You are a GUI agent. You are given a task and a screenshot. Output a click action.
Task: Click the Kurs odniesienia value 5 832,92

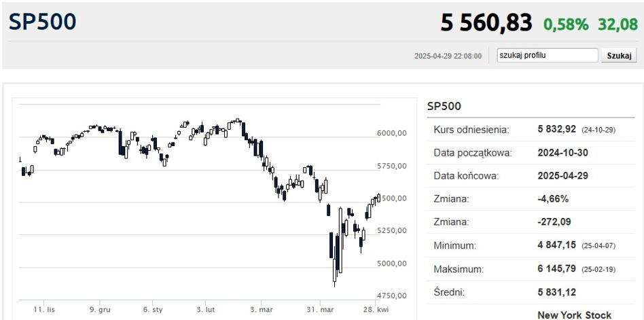[556, 129]
